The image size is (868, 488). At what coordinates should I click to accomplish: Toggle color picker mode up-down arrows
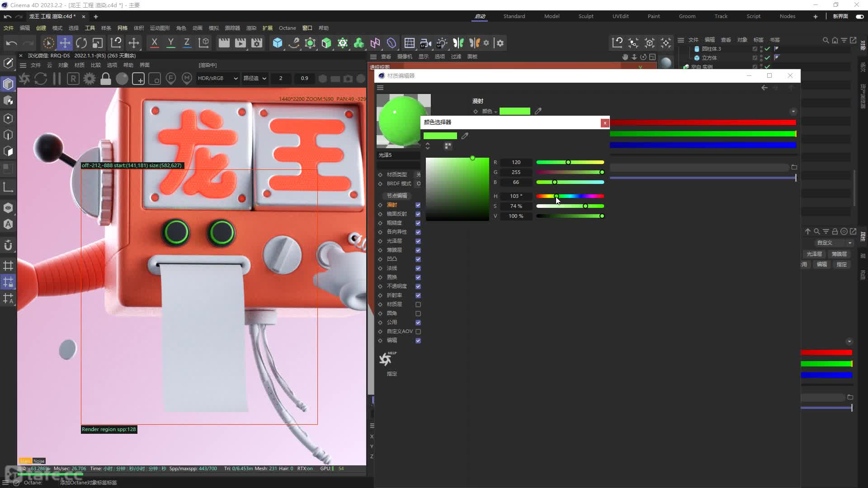pyautogui.click(x=428, y=146)
